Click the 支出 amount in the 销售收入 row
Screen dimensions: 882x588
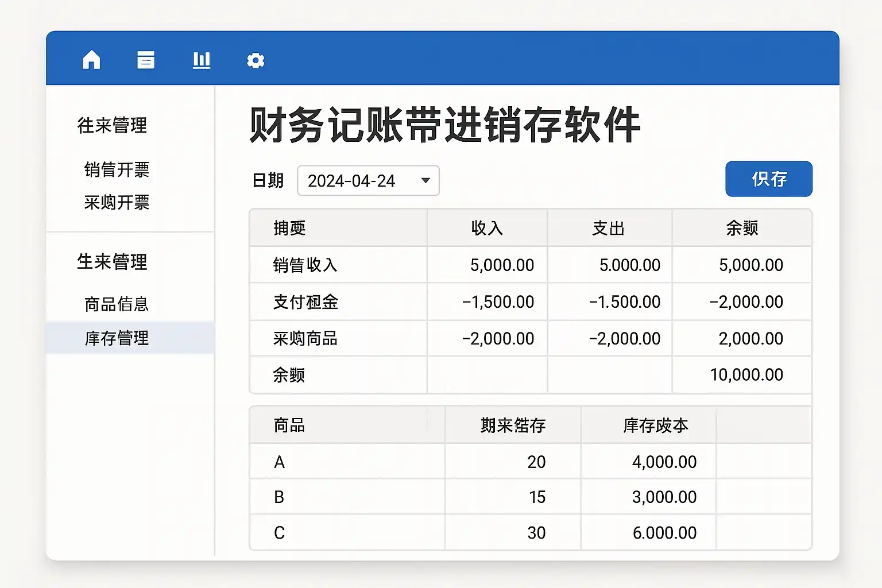(629, 265)
